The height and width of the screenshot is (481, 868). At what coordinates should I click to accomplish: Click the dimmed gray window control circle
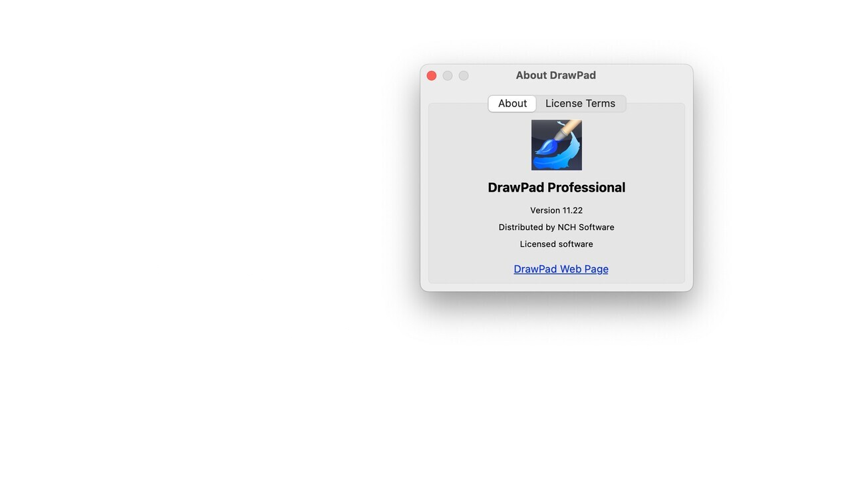coord(447,75)
